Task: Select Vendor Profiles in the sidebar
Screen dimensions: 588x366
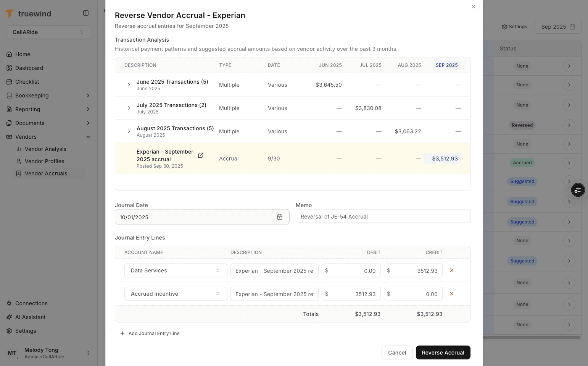Action: coord(49,161)
